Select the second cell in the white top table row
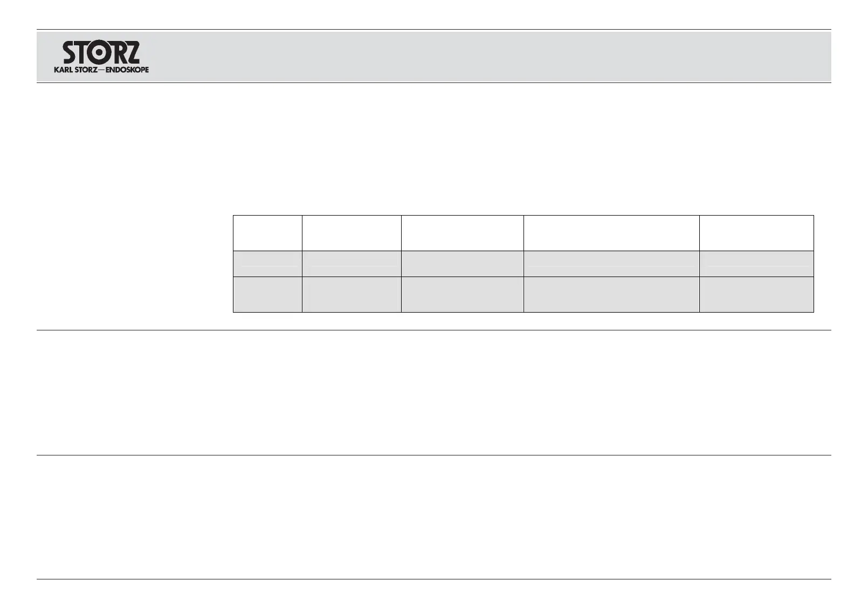 (x=352, y=233)
